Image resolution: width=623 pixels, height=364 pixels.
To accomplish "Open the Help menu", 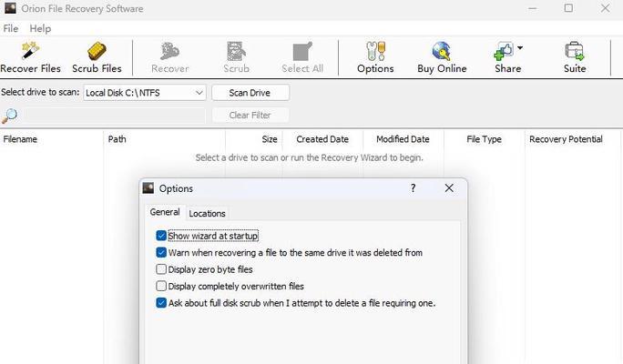I will click(40, 28).
